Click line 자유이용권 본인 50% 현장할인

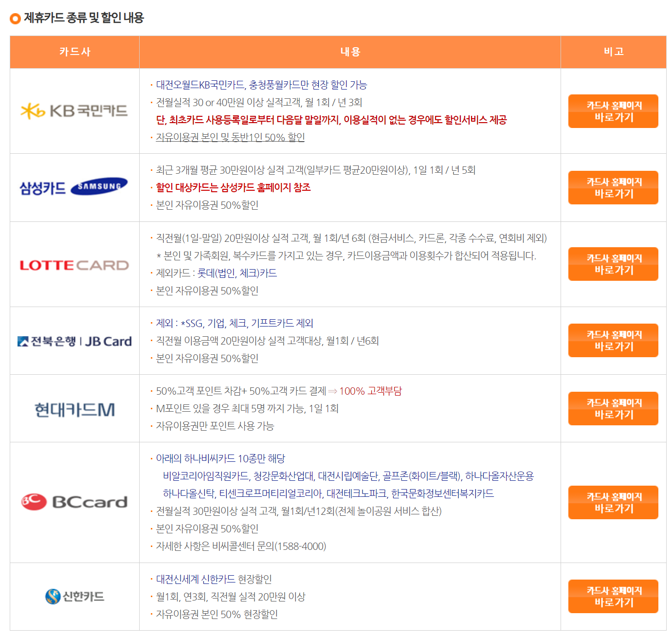[x=217, y=614]
